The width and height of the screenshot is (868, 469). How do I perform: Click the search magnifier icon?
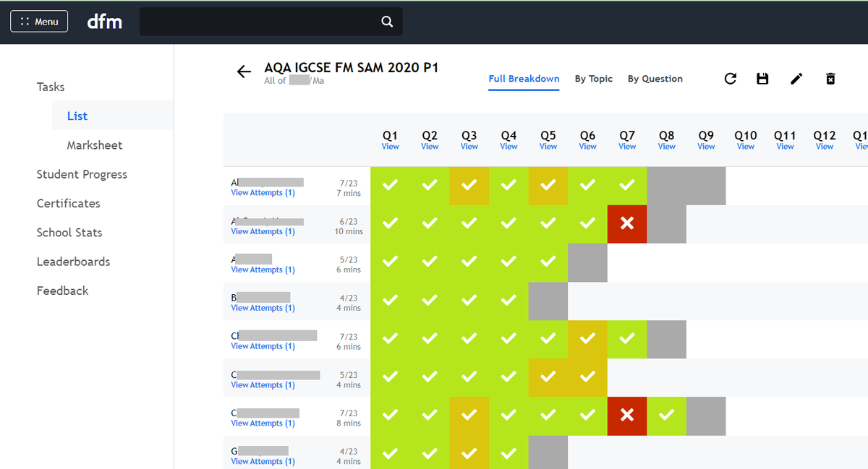point(387,22)
